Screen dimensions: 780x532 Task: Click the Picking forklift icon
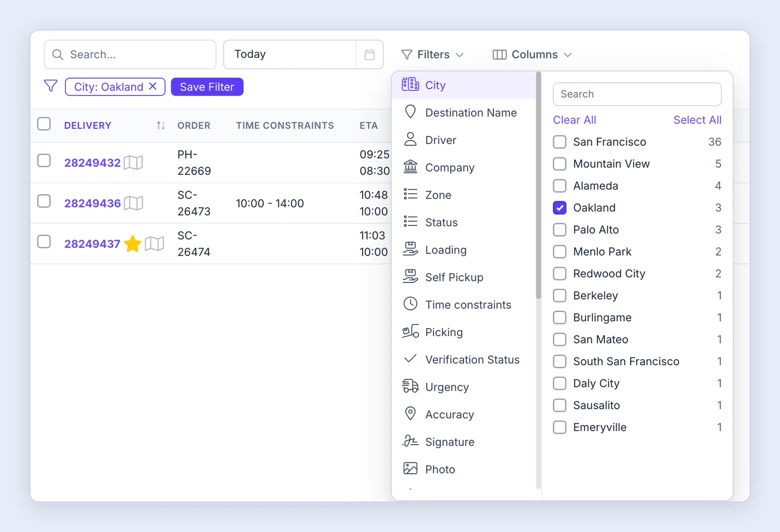[410, 332]
